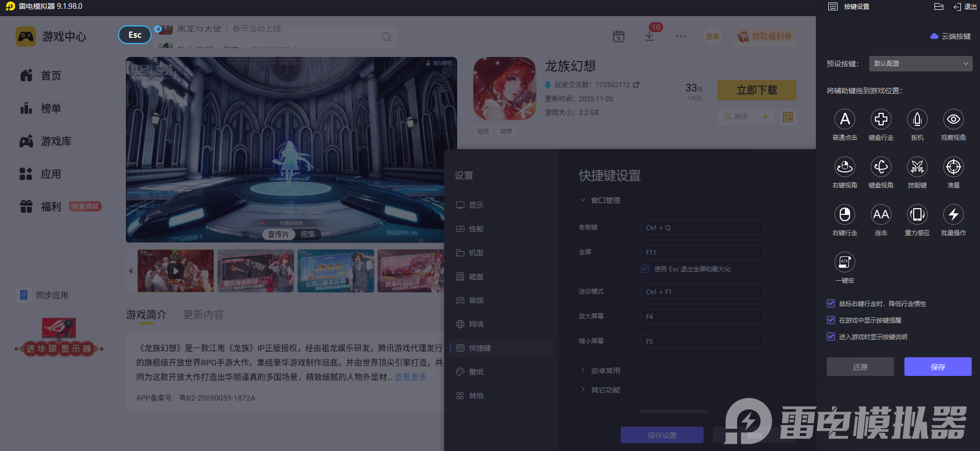Screen dimensions: 980x451
Task: Click the 迷你模式 Ctrl + F1 field
Action: tap(703, 292)
